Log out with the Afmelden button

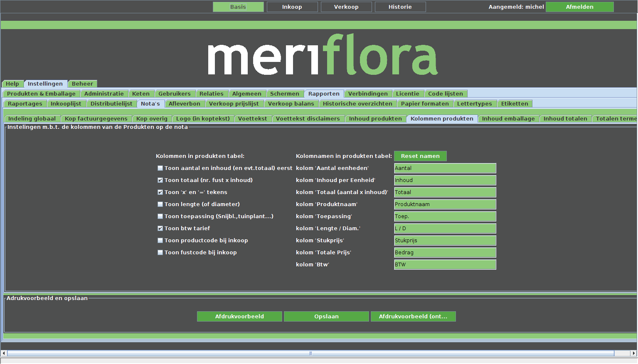pos(579,7)
